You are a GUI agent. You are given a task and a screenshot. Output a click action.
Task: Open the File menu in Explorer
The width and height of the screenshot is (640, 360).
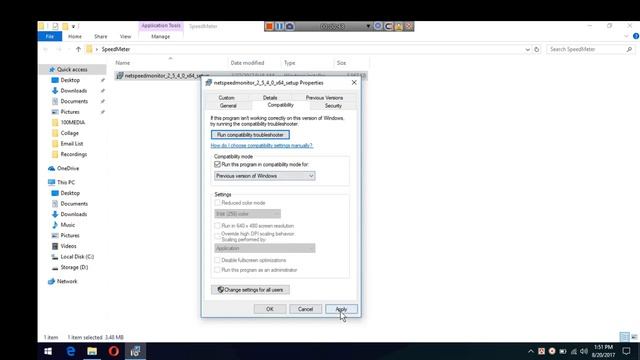50,36
